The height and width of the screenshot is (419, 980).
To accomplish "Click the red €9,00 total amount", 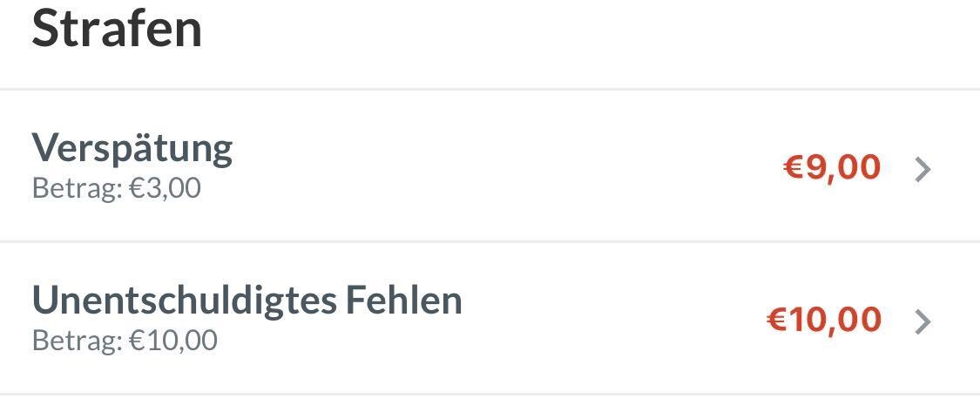I will 833,167.
